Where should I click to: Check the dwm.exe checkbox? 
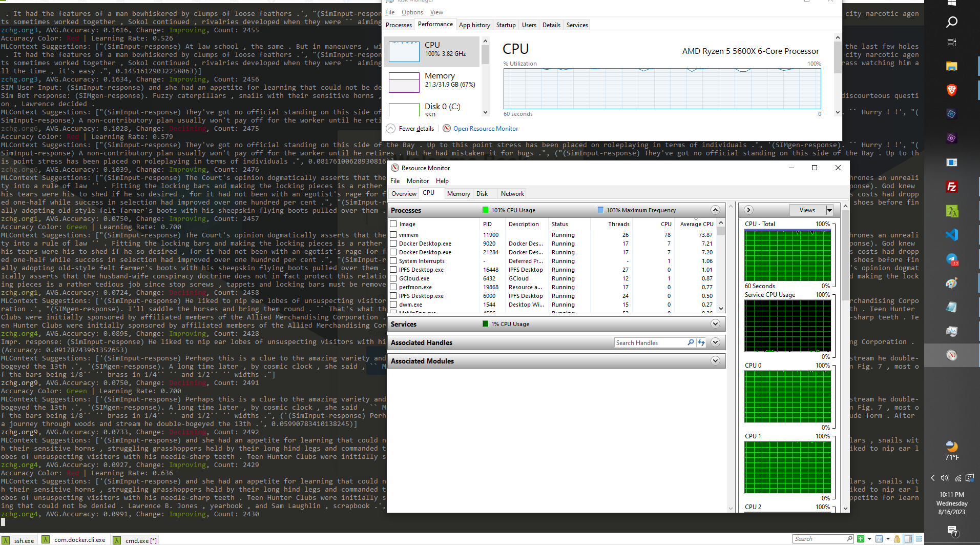(393, 305)
